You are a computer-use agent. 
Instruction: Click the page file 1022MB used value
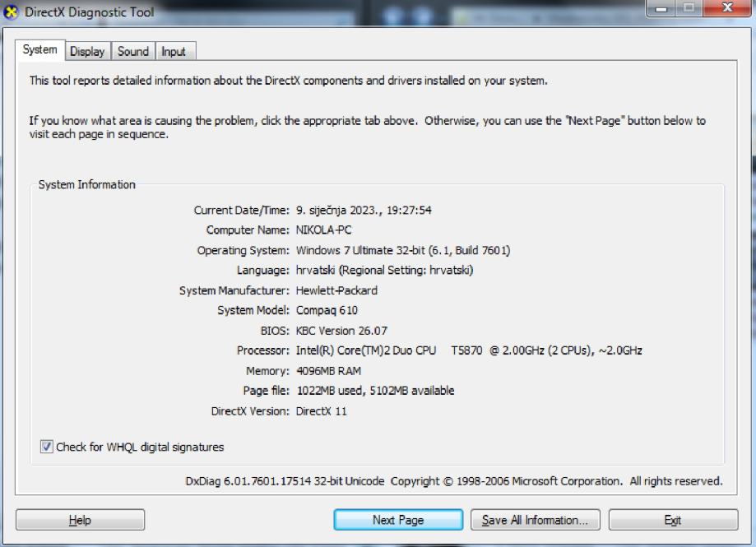[x=375, y=391]
